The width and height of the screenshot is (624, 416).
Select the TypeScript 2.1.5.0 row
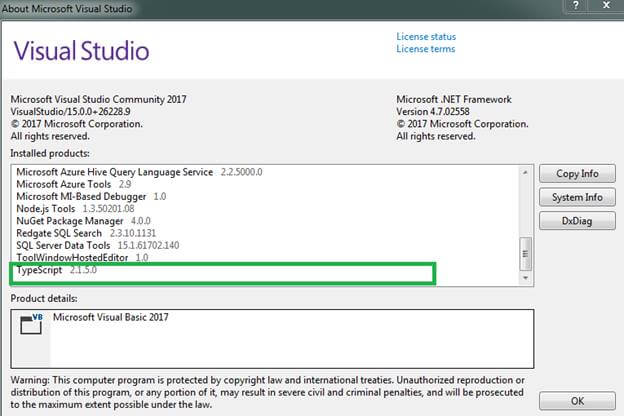57,270
